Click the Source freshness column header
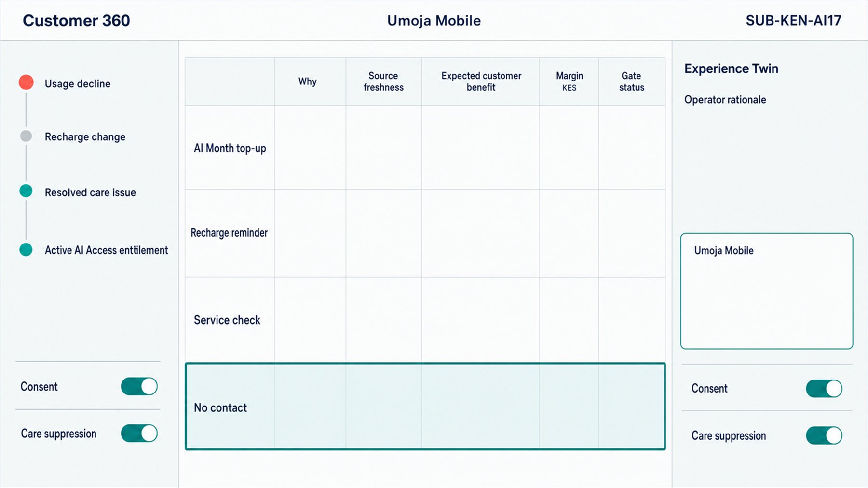Image resolution: width=868 pixels, height=488 pixels. [383, 81]
